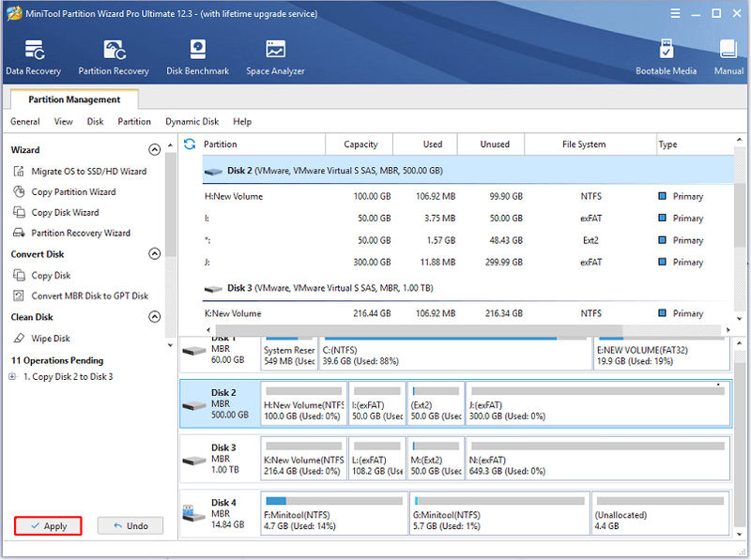This screenshot has width=751, height=560.
Task: Collapse the Wizard section
Action: click(x=154, y=150)
